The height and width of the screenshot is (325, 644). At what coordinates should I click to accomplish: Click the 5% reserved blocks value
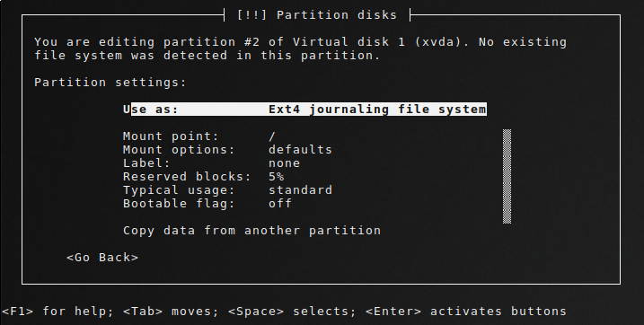pos(276,177)
